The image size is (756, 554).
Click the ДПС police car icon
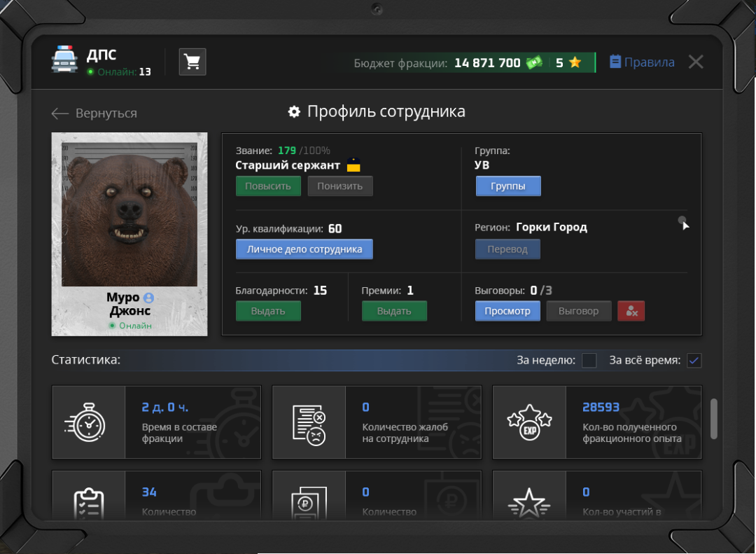coord(64,59)
